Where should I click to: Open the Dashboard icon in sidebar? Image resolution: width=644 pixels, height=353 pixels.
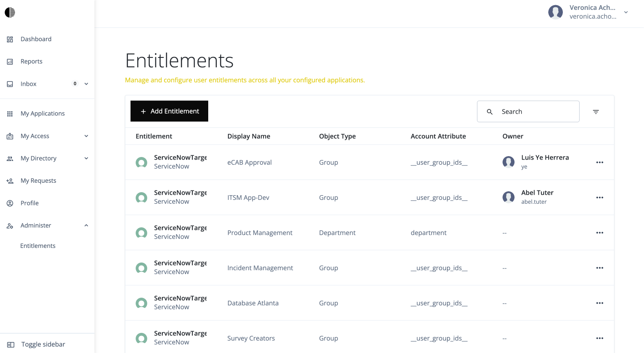9,39
